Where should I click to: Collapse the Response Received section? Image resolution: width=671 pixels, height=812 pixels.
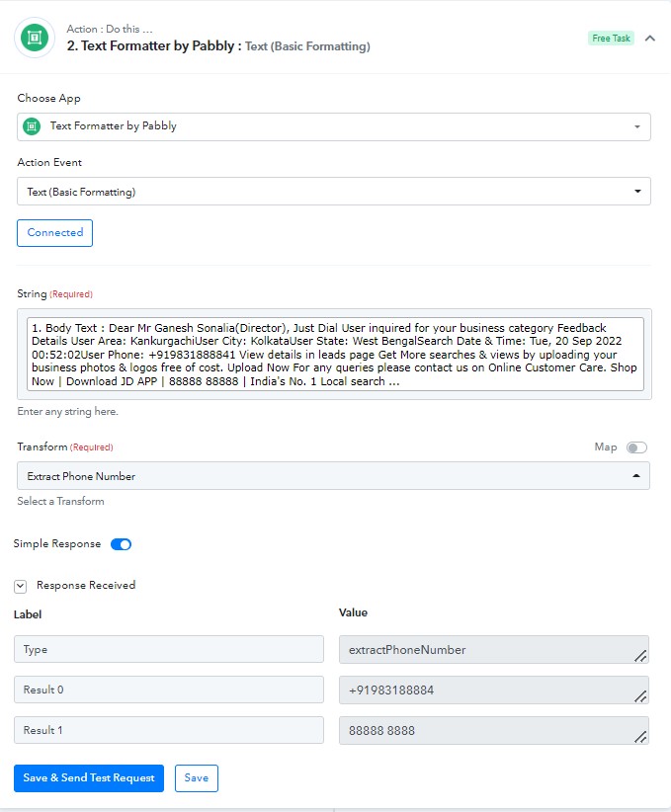point(20,586)
